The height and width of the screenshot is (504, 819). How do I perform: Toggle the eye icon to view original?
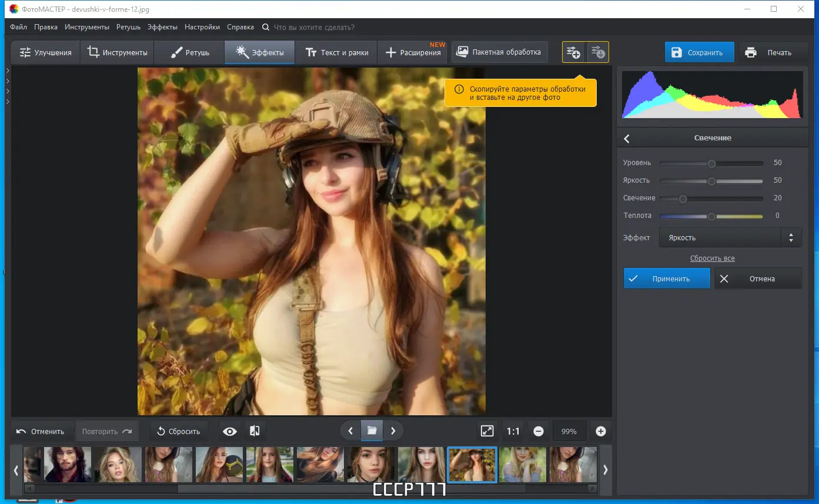coord(230,431)
